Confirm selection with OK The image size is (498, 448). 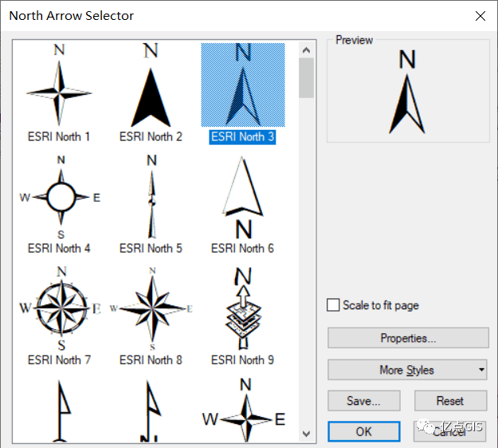point(363,431)
